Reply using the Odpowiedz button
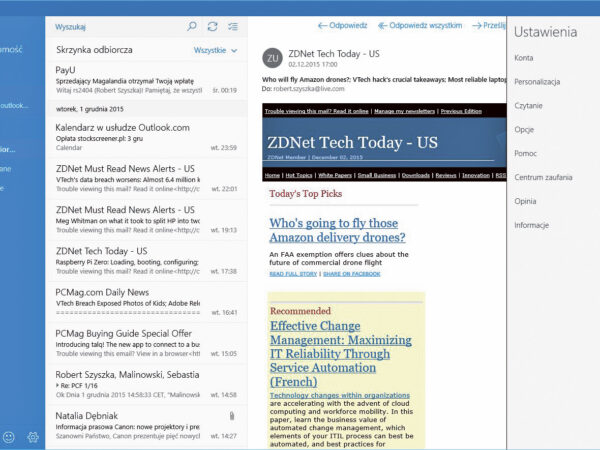This screenshot has width=600, height=450. [x=343, y=25]
